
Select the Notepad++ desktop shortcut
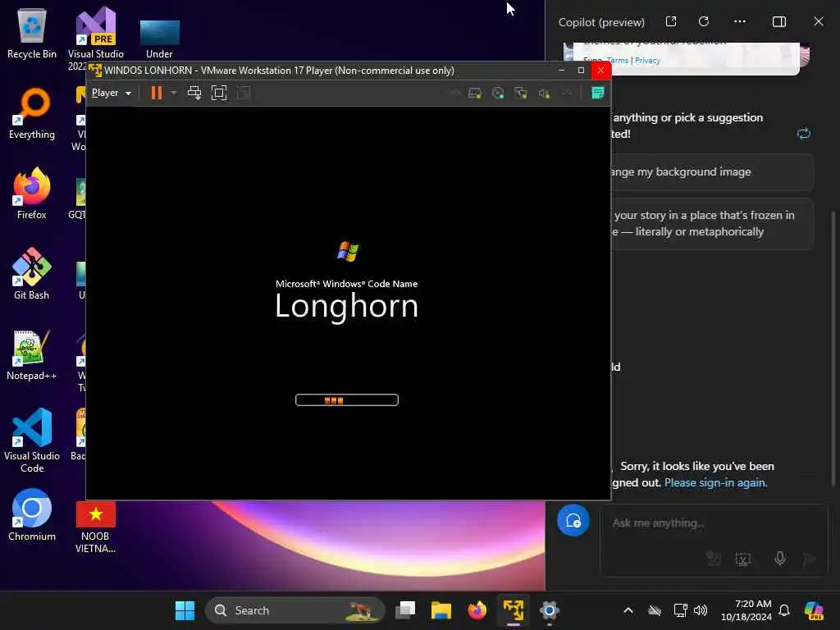pyautogui.click(x=32, y=354)
